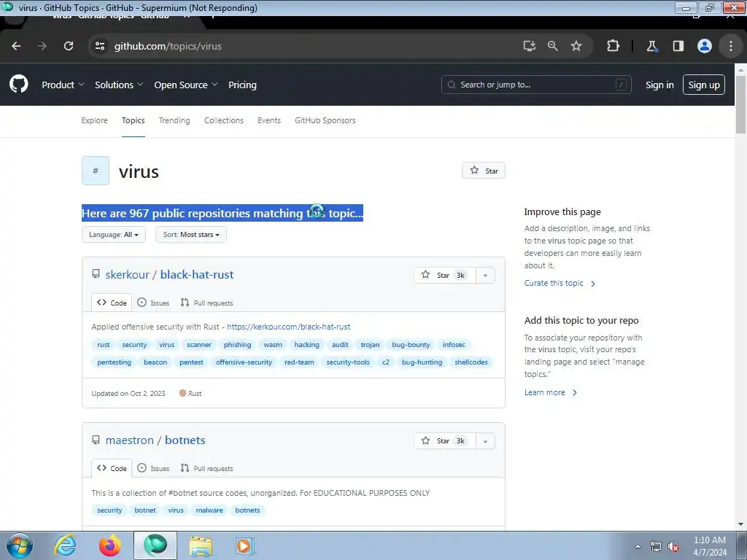Open the skerkour user link
Image resolution: width=747 pixels, height=560 pixels.
(127, 275)
